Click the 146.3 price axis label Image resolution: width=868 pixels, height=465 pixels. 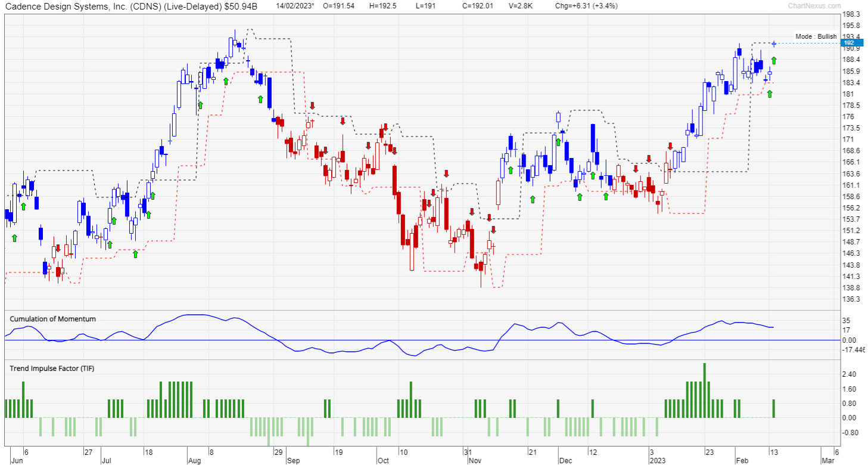(x=851, y=253)
